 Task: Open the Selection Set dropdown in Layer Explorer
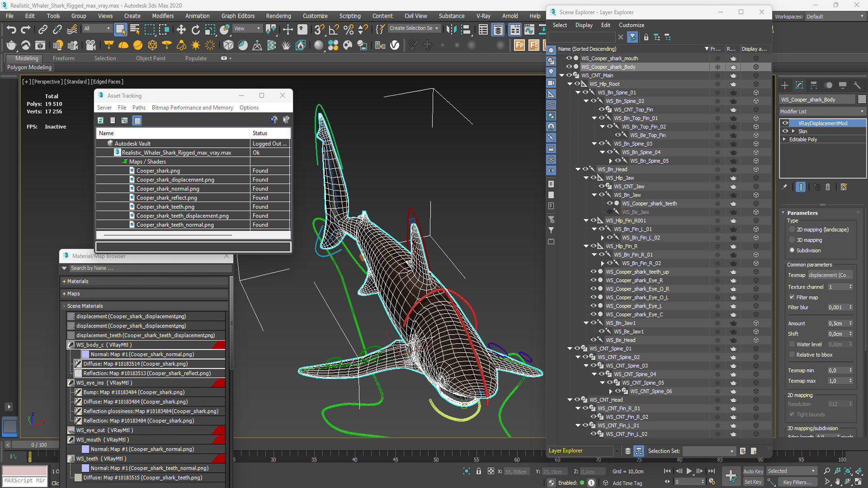[x=709, y=451]
